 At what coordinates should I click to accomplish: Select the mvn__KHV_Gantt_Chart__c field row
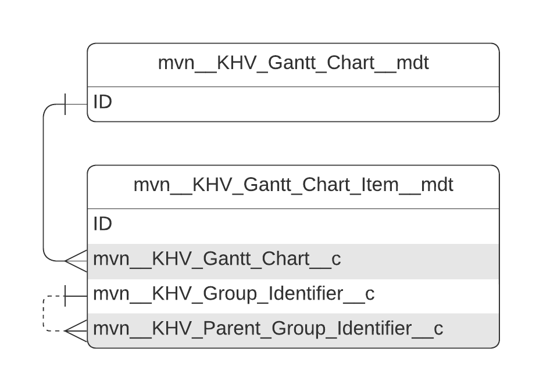217,259
